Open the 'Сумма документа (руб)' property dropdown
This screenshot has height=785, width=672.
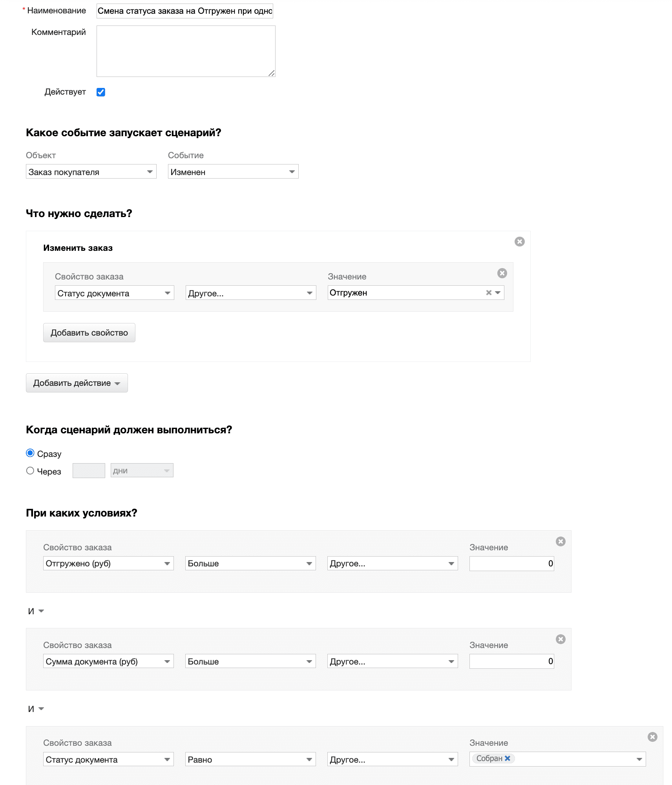coord(108,661)
